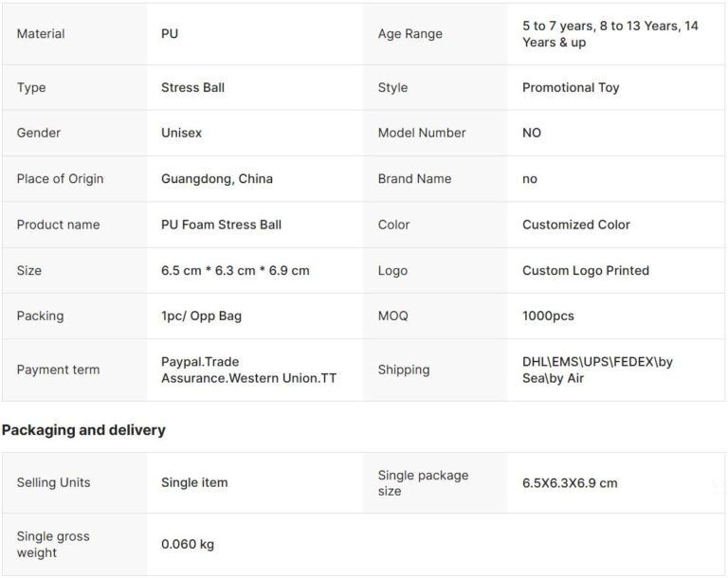
Task: Click the "1pc/ Opp Bag" packing value
Action: coord(201,316)
